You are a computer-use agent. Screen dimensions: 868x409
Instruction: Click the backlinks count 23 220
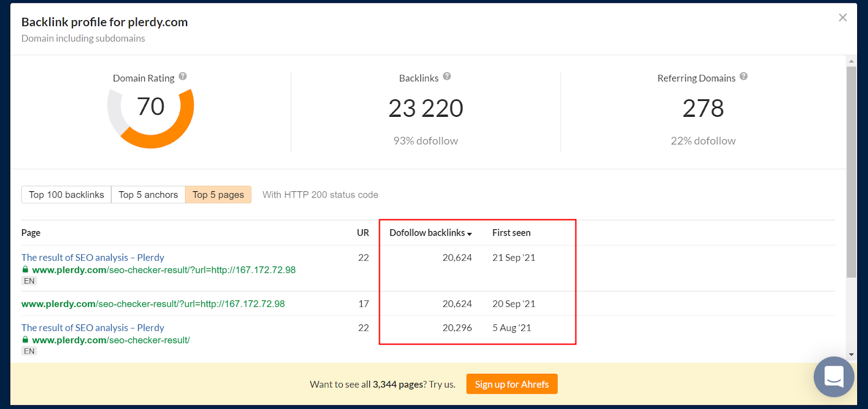[x=426, y=108]
